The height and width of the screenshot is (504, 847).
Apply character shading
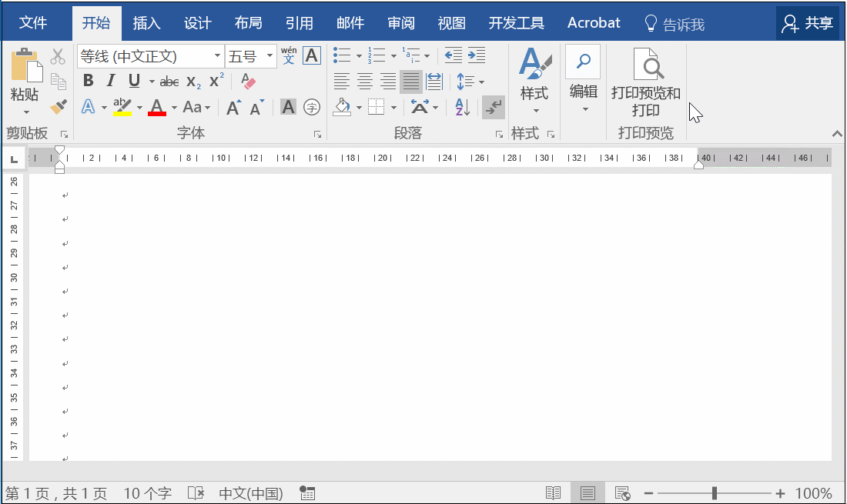coord(289,107)
